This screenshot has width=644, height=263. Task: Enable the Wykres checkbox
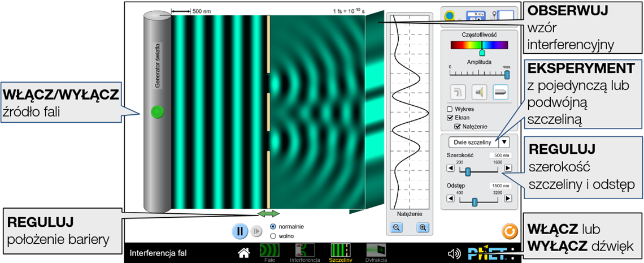tap(450, 109)
